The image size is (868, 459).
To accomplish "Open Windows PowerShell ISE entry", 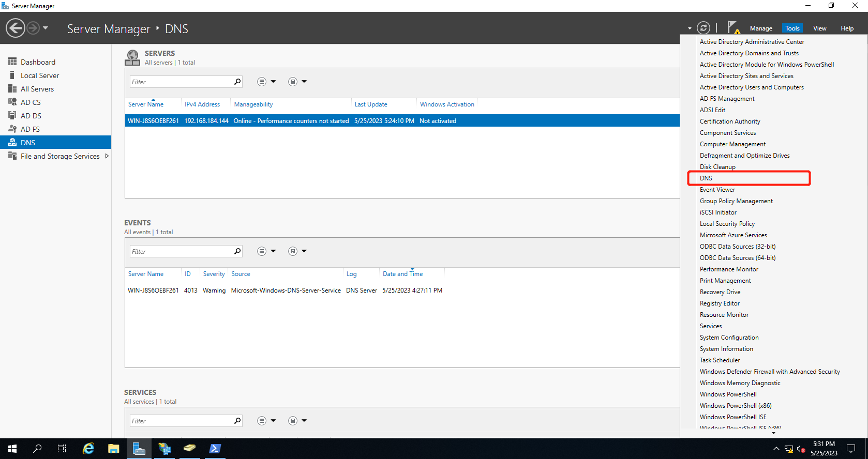I will (733, 417).
